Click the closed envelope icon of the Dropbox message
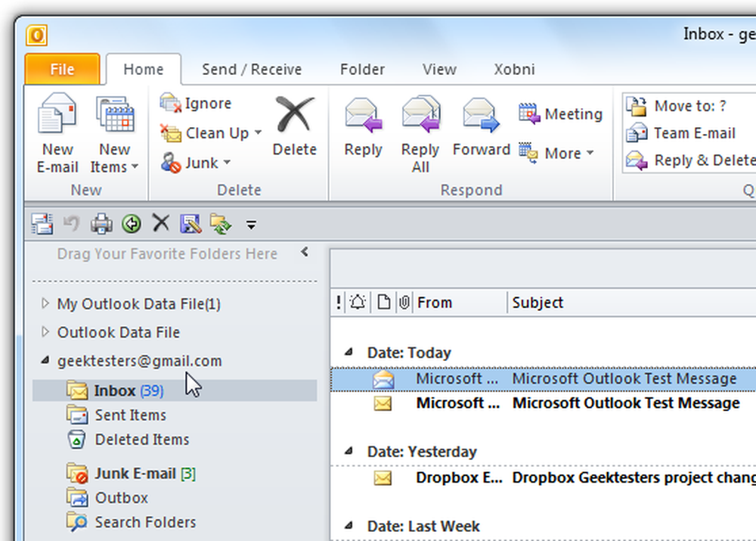 pyautogui.click(x=383, y=478)
